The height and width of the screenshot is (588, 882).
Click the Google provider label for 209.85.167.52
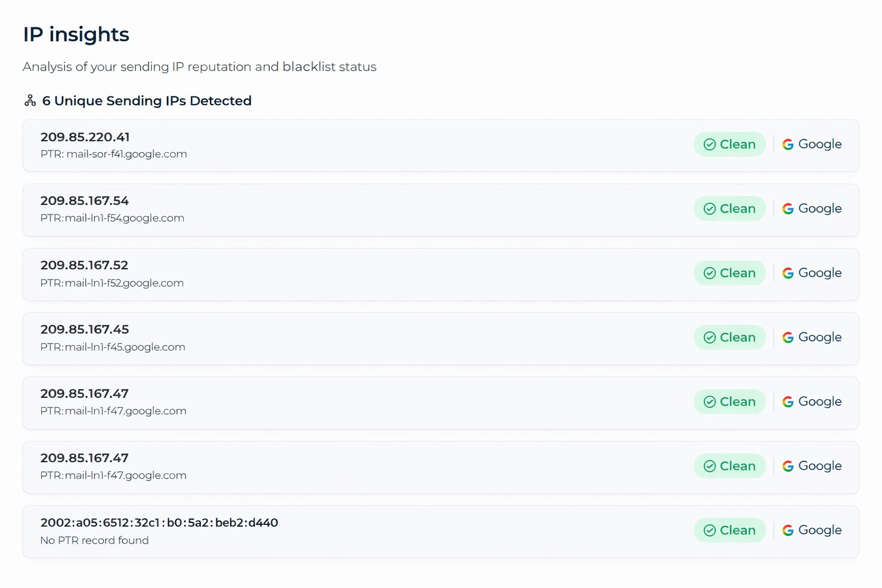(x=820, y=273)
